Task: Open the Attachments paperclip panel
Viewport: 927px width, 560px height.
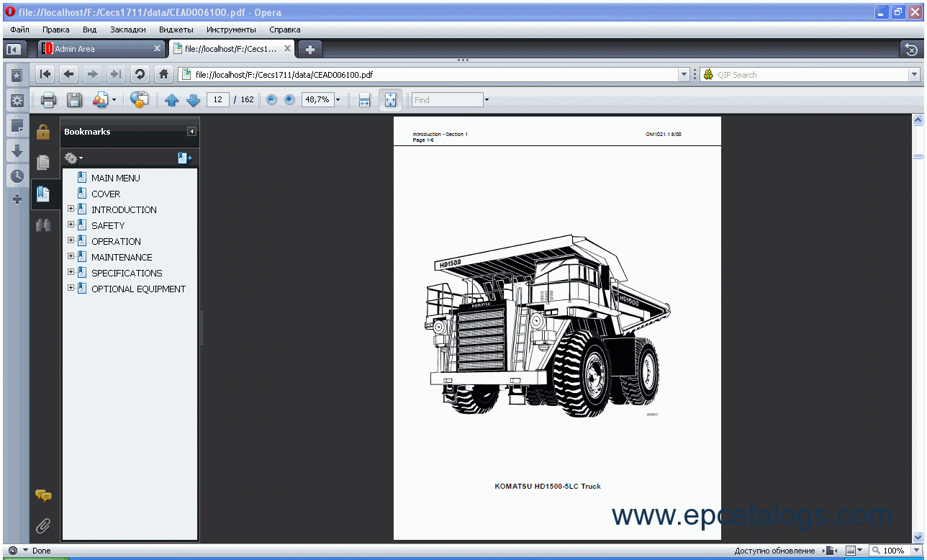Action: (43, 526)
